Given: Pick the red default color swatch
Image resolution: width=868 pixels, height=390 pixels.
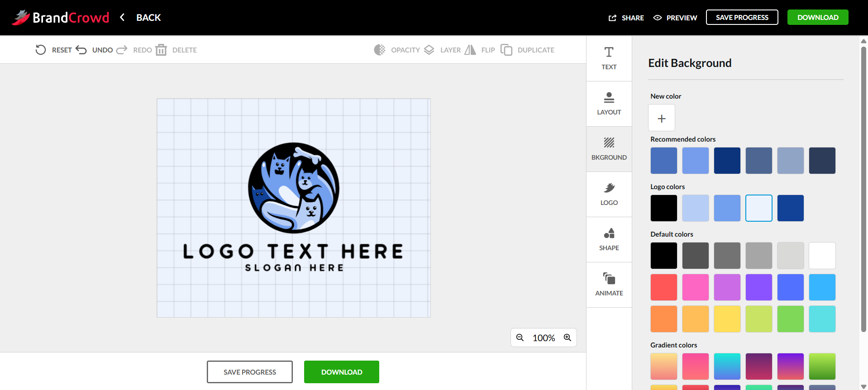Looking at the screenshot, I should [x=664, y=287].
